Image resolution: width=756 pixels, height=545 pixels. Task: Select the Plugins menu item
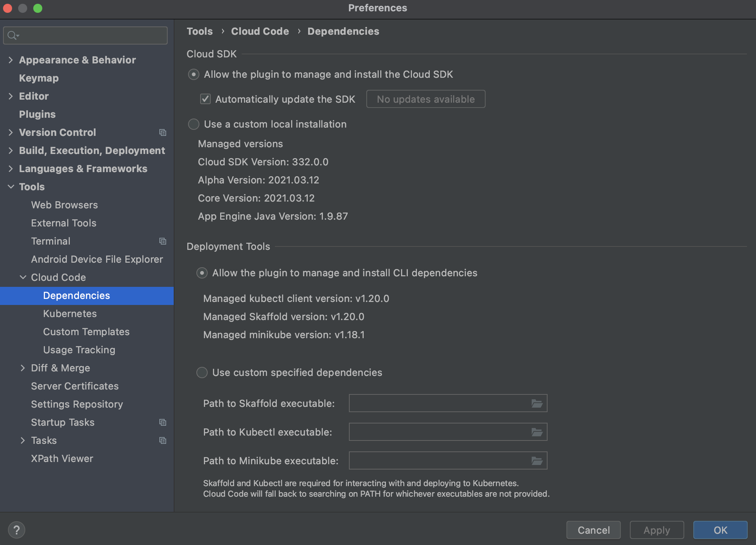click(37, 114)
